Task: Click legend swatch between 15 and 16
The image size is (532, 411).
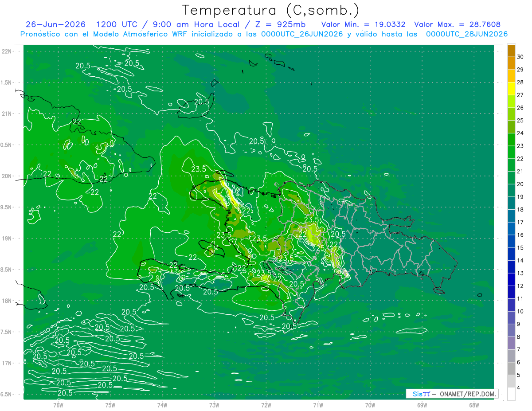Action: 511,241
